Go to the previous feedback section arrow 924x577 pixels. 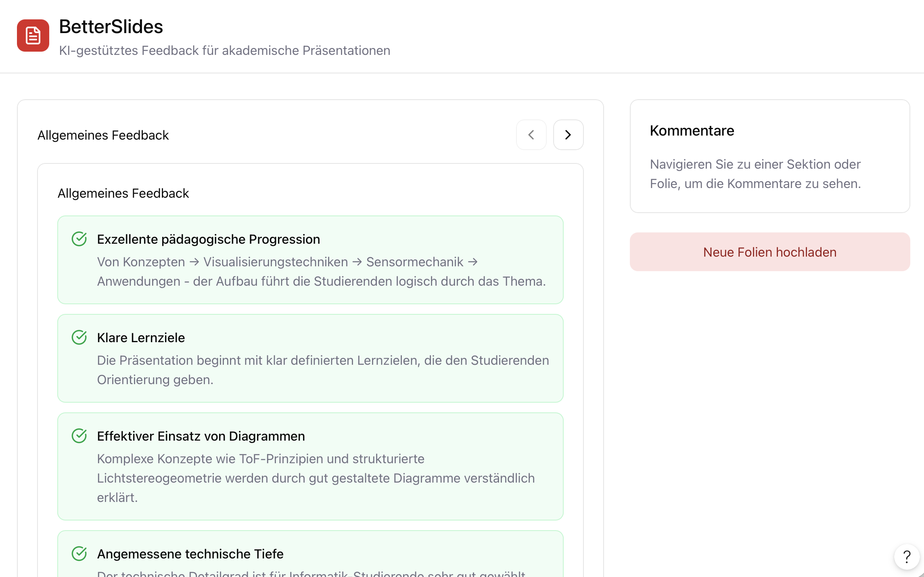[531, 135]
